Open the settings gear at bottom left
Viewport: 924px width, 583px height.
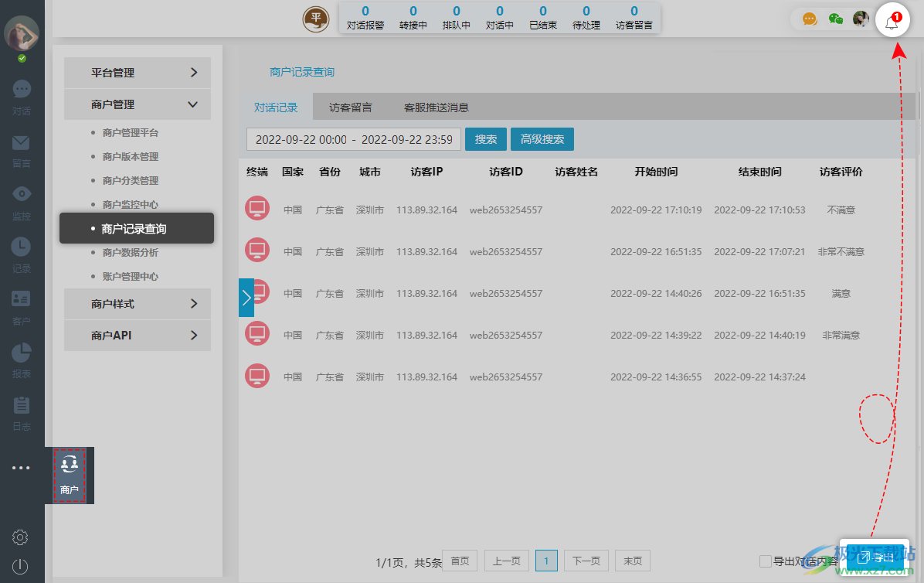[21, 537]
